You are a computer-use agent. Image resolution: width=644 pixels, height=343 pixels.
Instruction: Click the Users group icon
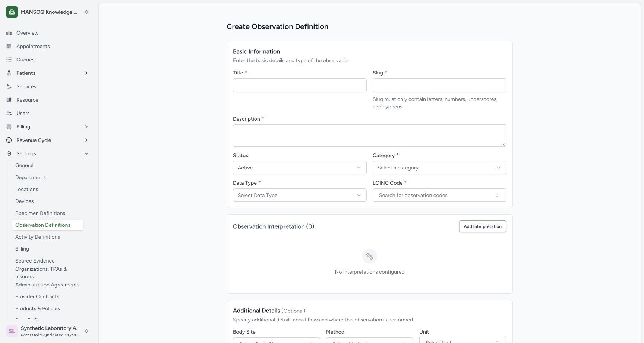pyautogui.click(x=9, y=113)
